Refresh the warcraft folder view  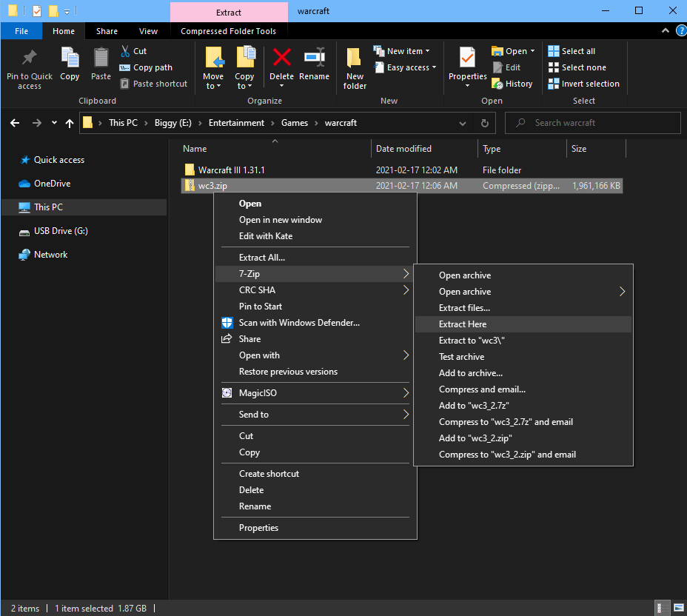pyautogui.click(x=485, y=123)
